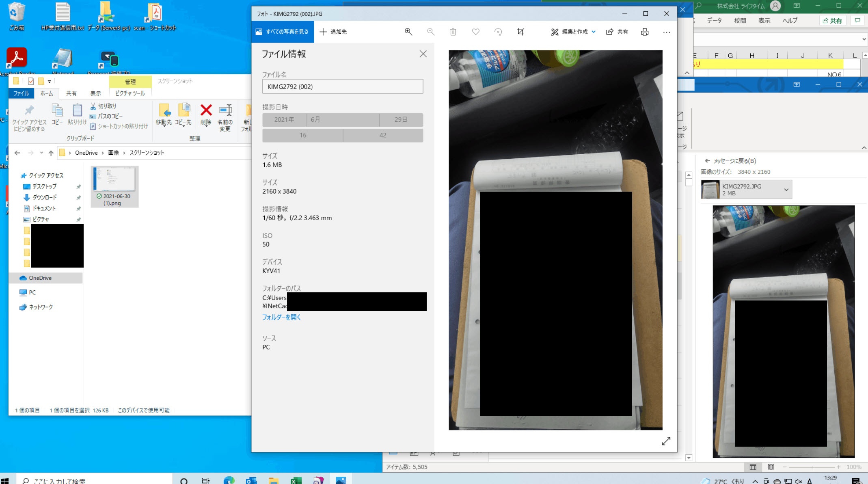
Task: Click the zoom in magnifier icon
Action: (408, 32)
